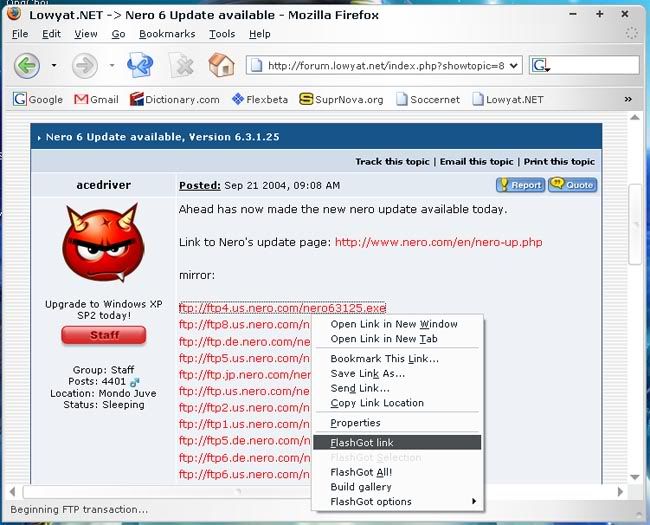The width and height of the screenshot is (650, 525).
Task: Open the Soccernet bookmark
Action: coord(428,100)
